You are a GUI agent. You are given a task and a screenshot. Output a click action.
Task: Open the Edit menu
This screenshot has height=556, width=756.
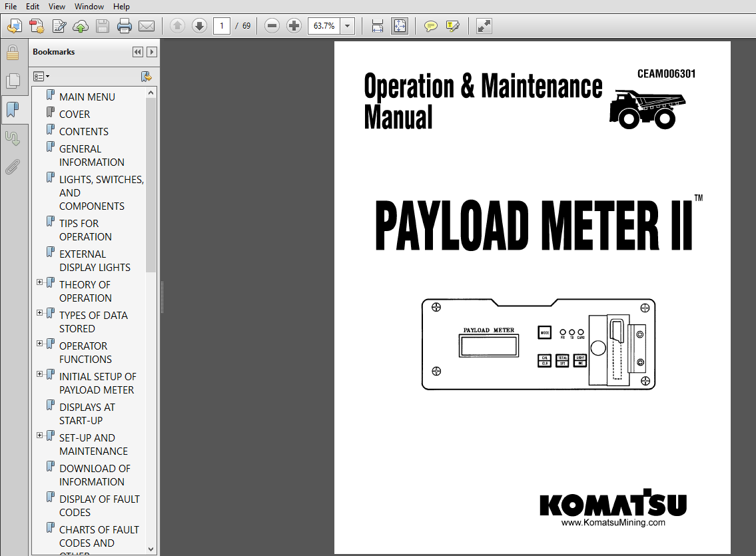[32, 6]
